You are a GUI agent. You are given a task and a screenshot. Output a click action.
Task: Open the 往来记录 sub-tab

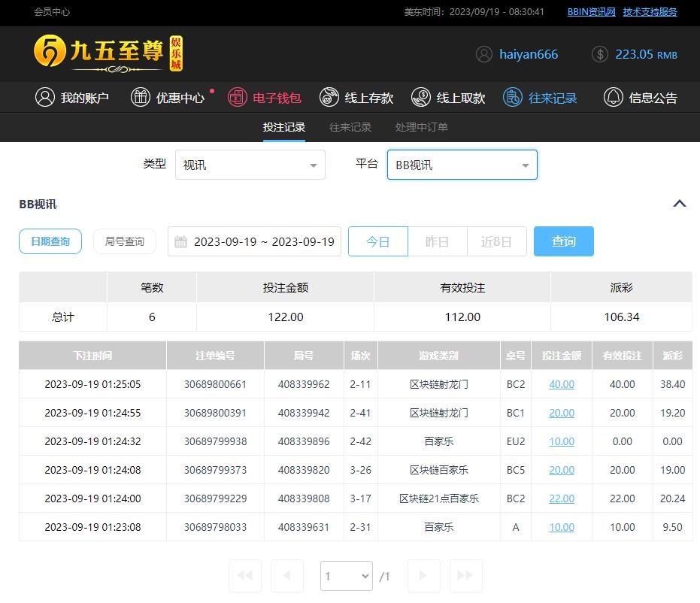pyautogui.click(x=350, y=127)
